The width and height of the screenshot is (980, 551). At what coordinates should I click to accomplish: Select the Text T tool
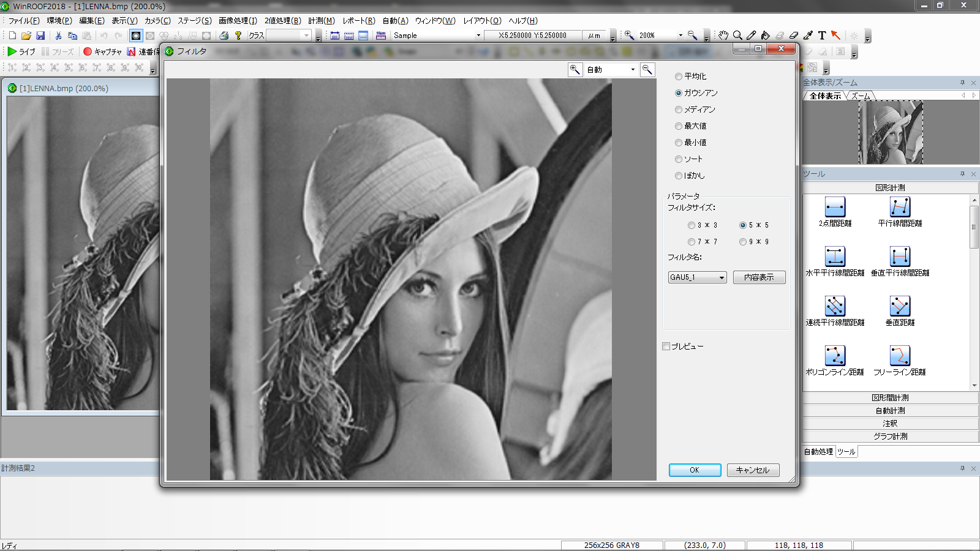[x=822, y=36]
